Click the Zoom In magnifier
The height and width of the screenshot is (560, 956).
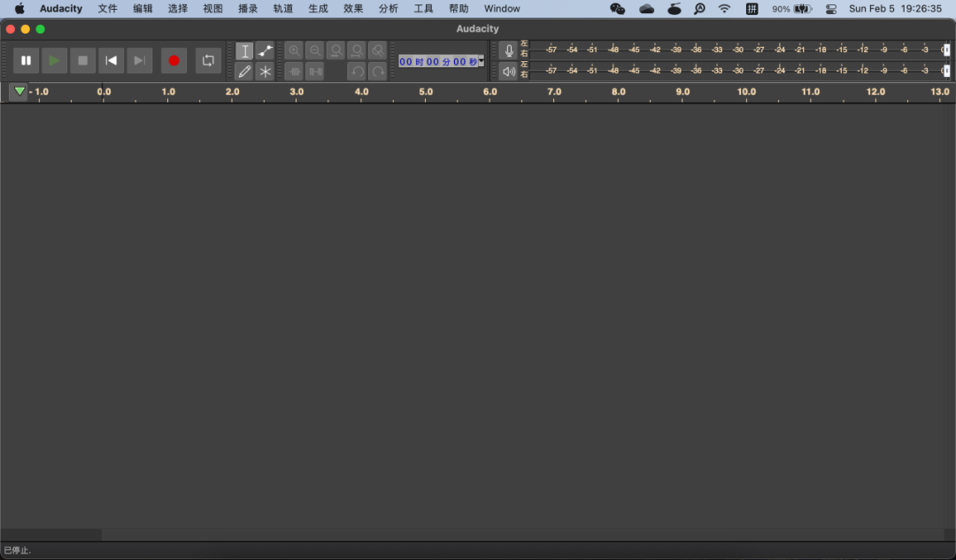pos(294,51)
